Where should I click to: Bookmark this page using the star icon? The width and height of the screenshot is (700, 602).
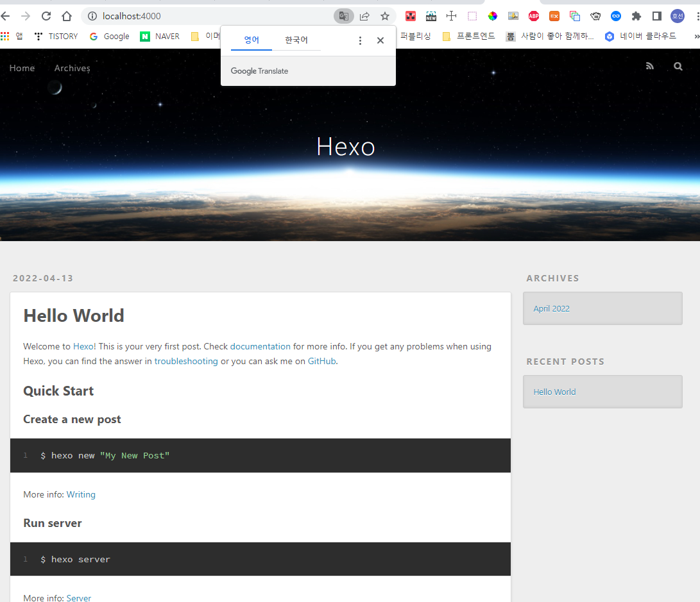pyautogui.click(x=384, y=15)
